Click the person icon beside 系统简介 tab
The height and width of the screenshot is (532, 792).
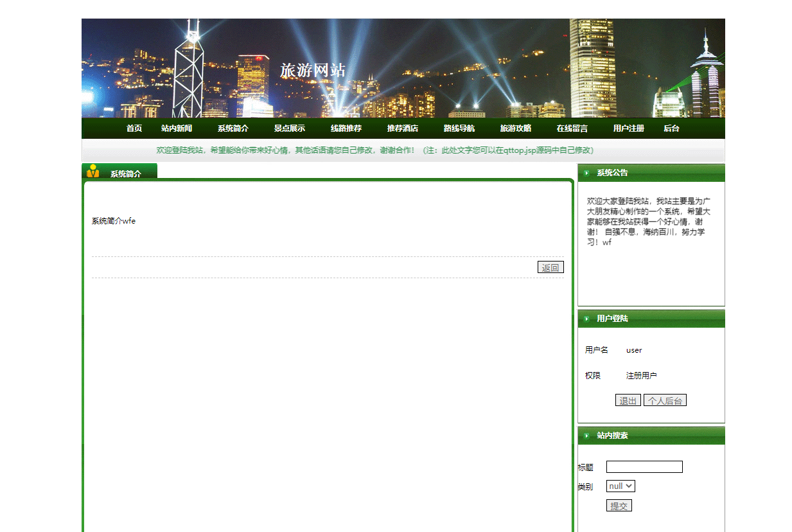tap(91, 171)
